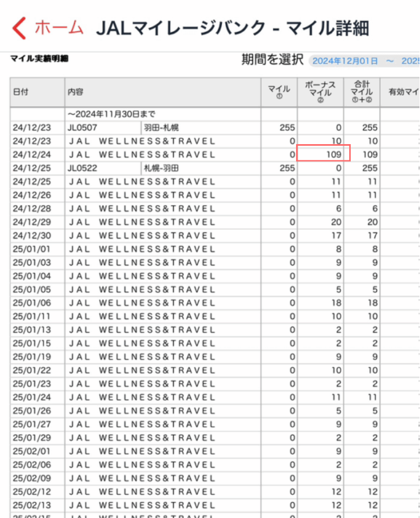Click the date 25/02/13
420x518 pixels.
point(32,506)
